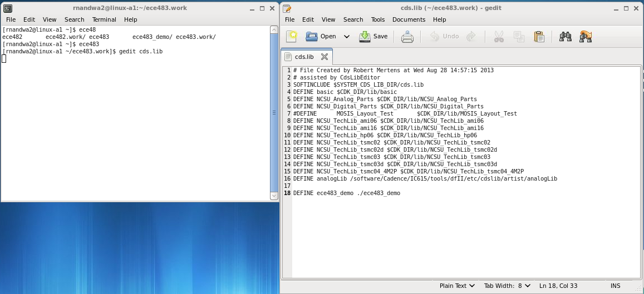The width and height of the screenshot is (644, 294).
Task: Select the cds.lib document tab
Action: point(304,57)
